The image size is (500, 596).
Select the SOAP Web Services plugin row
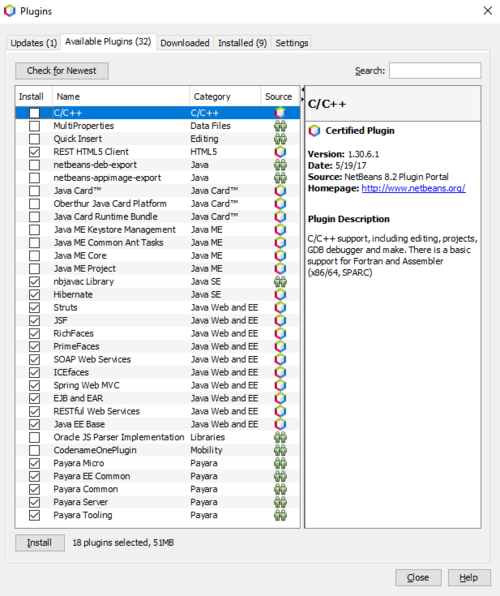pyautogui.click(x=157, y=359)
